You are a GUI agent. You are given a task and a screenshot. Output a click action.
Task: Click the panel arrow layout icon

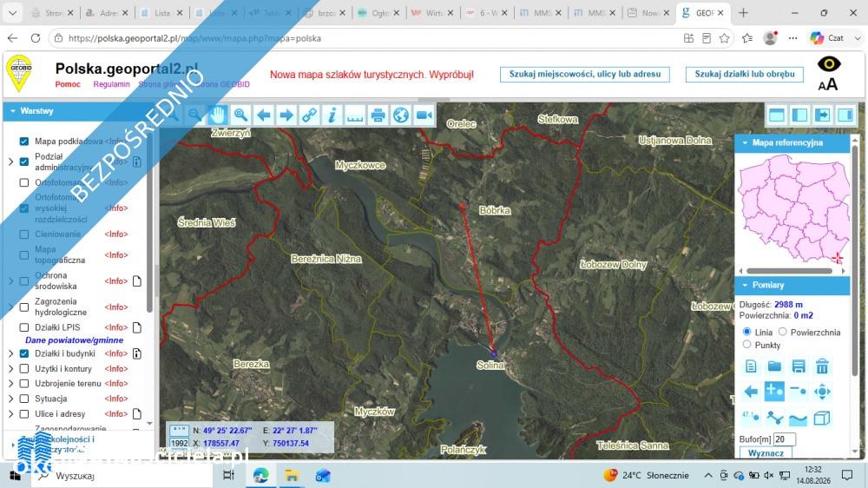[x=823, y=115]
